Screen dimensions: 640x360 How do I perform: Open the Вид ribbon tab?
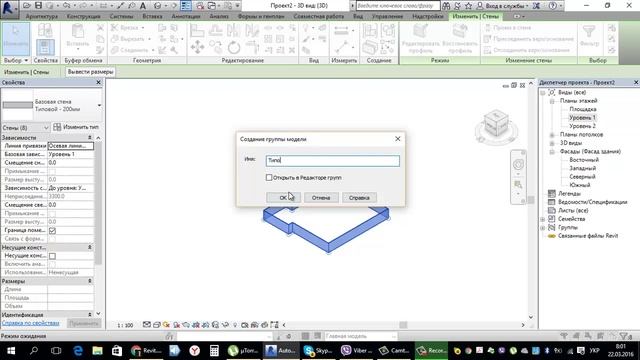(358, 16)
